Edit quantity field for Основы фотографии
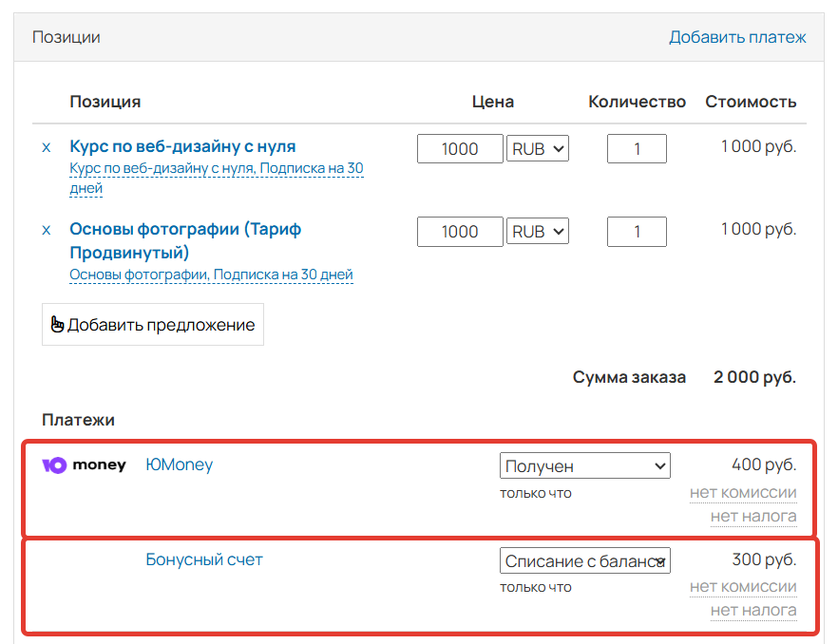Image resolution: width=838 pixels, height=644 pixels. pos(637,232)
